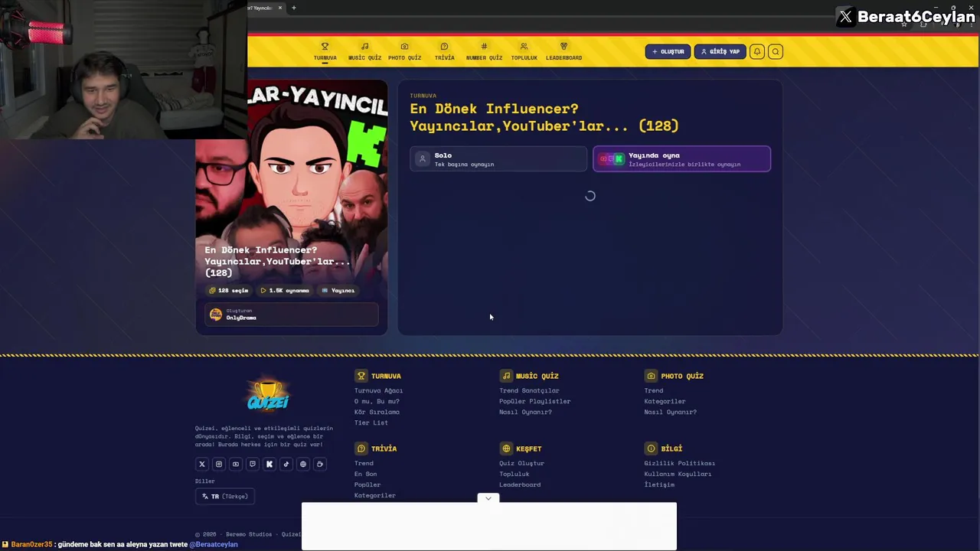Go to the Trivia nav tab

click(444, 51)
